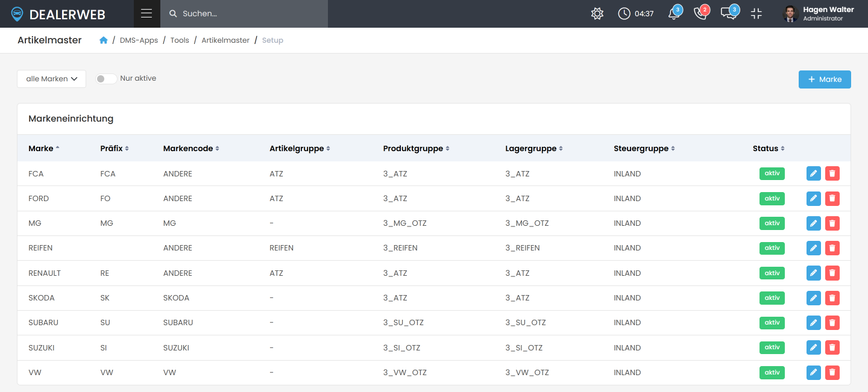
Task: Open the settings gear icon
Action: click(597, 14)
